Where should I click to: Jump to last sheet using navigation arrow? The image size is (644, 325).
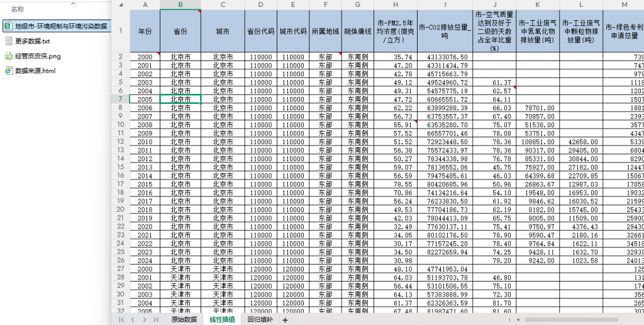(x=156, y=320)
